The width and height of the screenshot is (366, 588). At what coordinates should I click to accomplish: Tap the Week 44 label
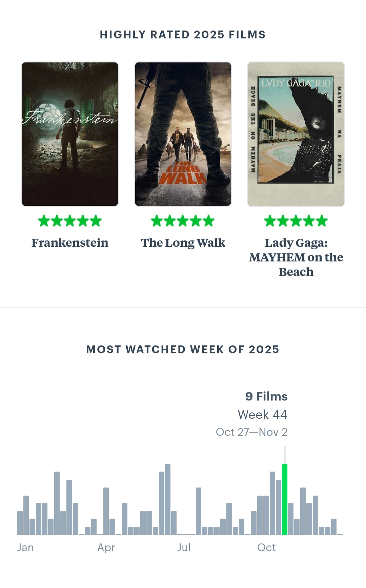[x=263, y=415]
